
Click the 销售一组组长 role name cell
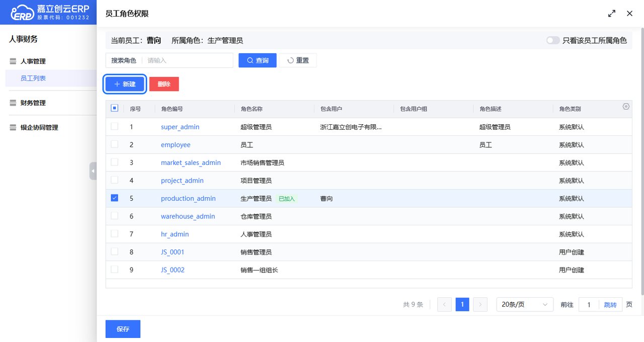259,270
